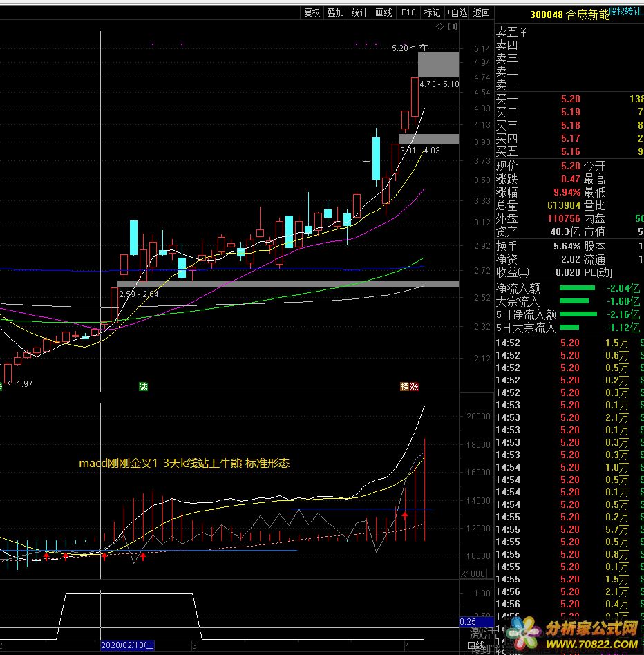
Task: Open the F10 company info page
Action: (408, 12)
